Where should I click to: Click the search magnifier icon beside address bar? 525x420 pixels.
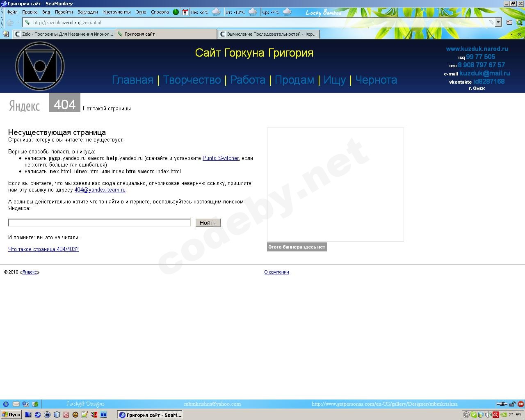(x=520, y=22)
